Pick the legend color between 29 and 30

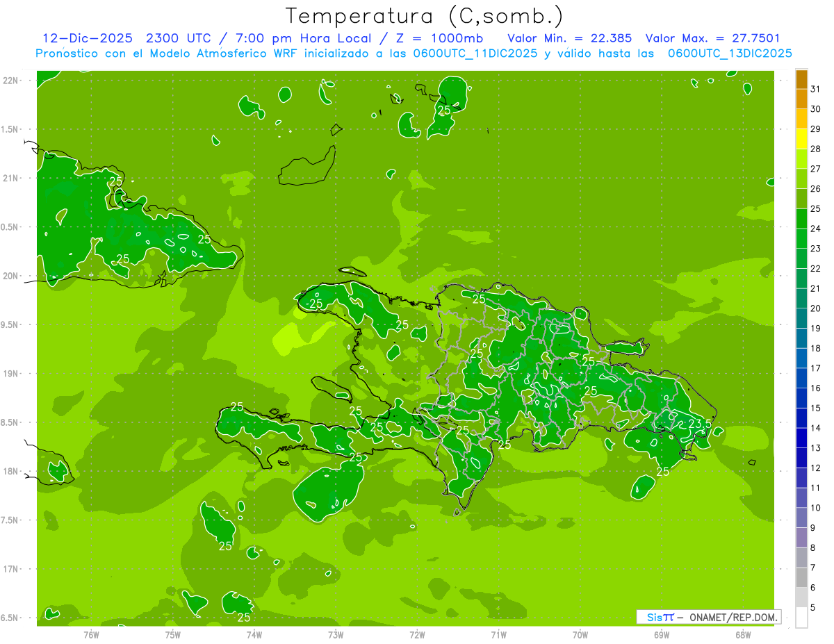point(801,119)
